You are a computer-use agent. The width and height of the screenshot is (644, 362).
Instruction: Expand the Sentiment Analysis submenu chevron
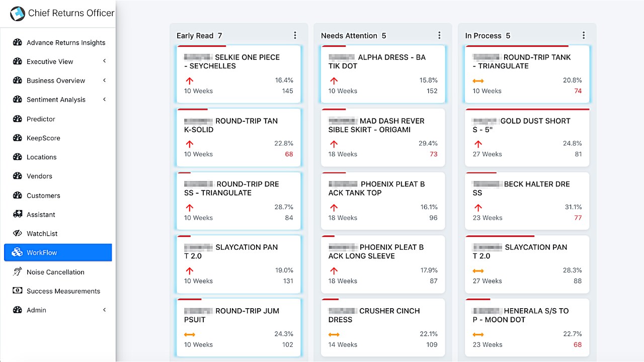point(105,100)
